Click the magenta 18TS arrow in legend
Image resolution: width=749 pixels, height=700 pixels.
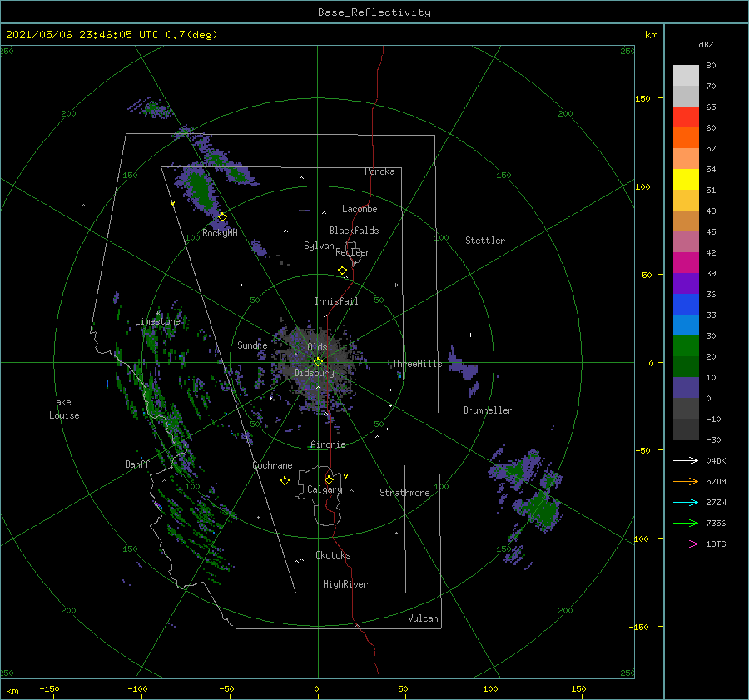click(x=686, y=544)
